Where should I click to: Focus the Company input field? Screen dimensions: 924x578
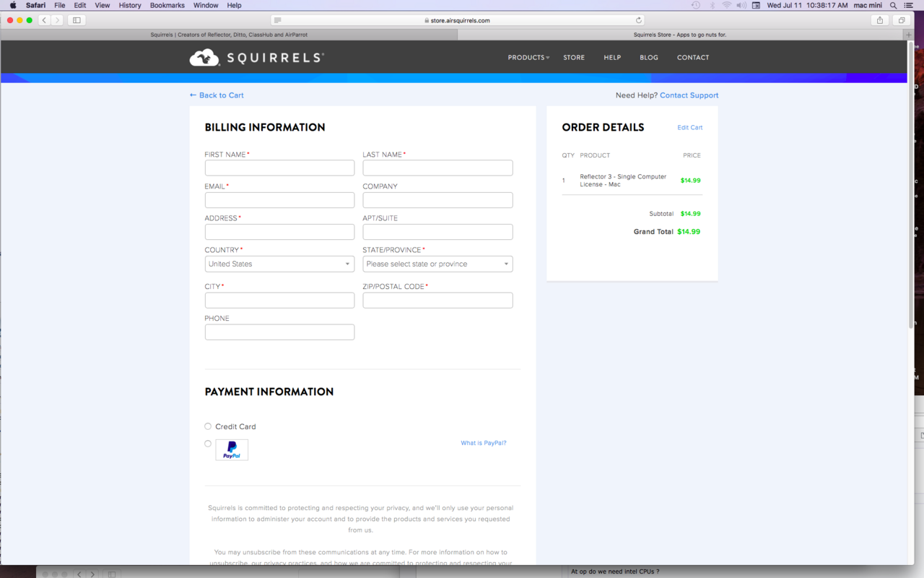coord(437,200)
